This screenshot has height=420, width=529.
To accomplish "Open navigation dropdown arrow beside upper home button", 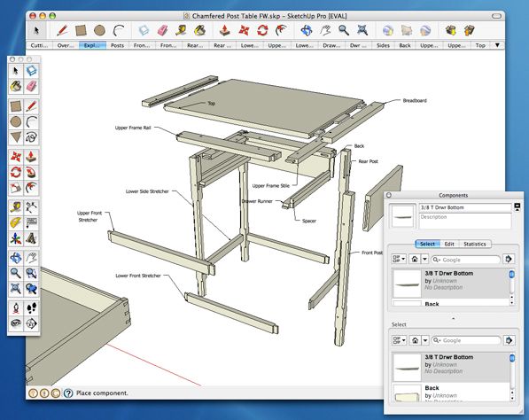I will 424,259.
